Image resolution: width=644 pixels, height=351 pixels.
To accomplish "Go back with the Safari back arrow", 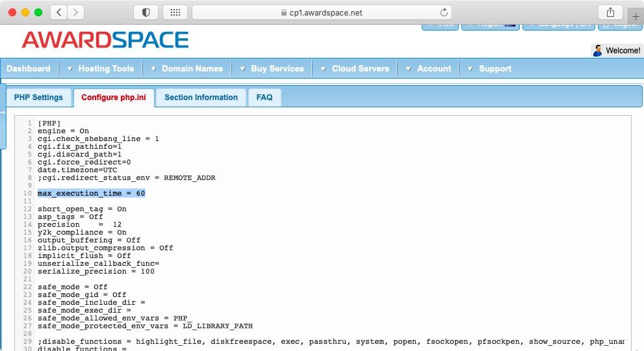I will pyautogui.click(x=58, y=12).
